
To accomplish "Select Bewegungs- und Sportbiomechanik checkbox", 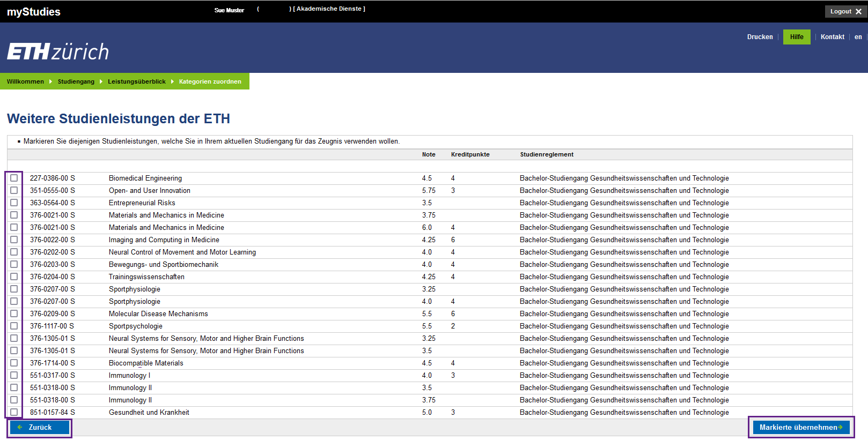I will 14,264.
